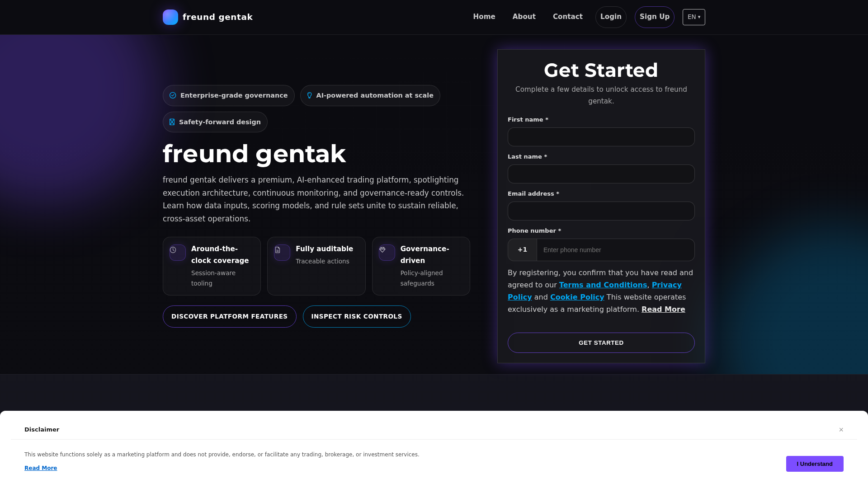
Task: Click the Sign Up button in header
Action: pos(655,17)
